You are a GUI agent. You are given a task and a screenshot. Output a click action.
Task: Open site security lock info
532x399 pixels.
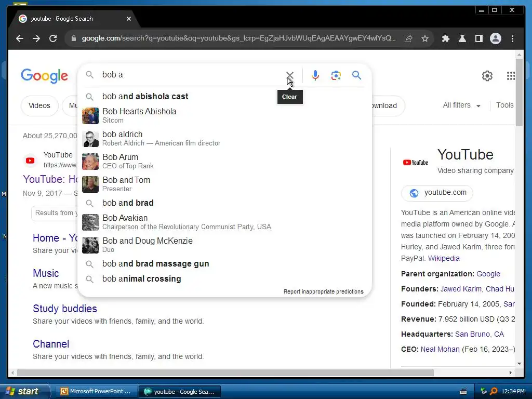[x=74, y=38]
